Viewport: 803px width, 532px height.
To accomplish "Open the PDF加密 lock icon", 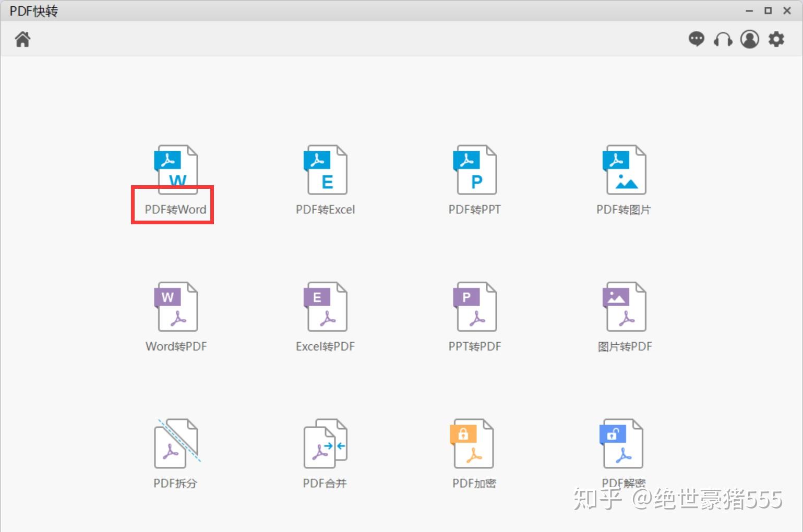I will pos(472,443).
